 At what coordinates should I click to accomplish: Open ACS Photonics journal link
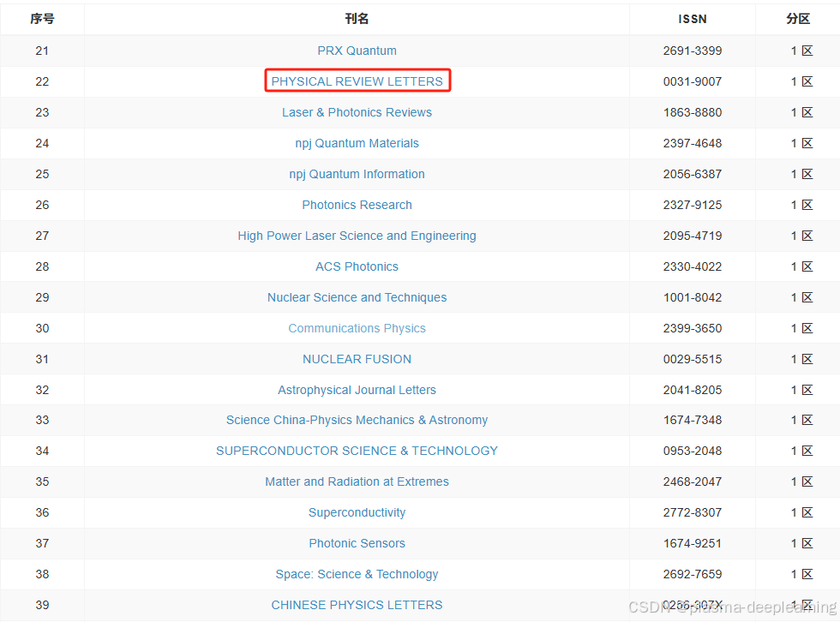coord(357,266)
